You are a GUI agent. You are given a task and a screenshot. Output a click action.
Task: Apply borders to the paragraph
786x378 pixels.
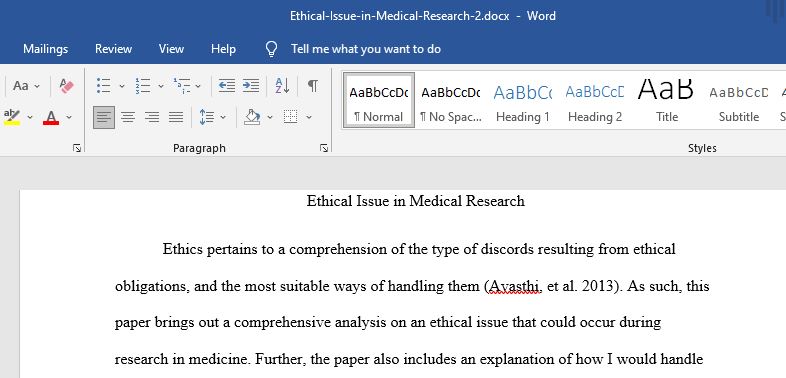coord(290,117)
